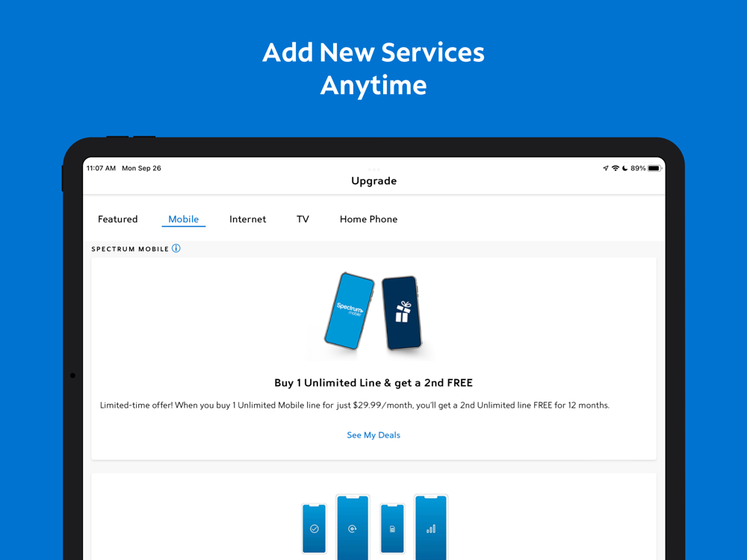The height and width of the screenshot is (560, 747).
Task: Tap the Mon Sep 26 date text
Action: tap(141, 168)
